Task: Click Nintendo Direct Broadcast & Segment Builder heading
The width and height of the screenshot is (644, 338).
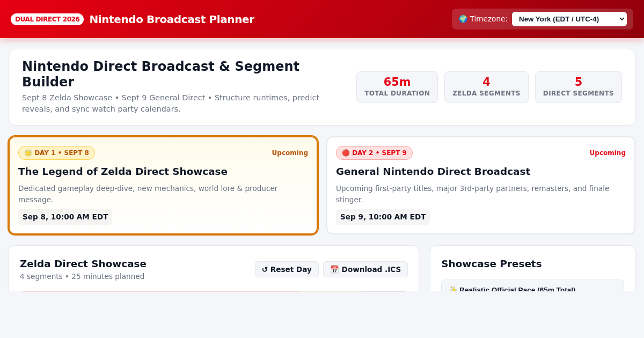Action: (160, 74)
